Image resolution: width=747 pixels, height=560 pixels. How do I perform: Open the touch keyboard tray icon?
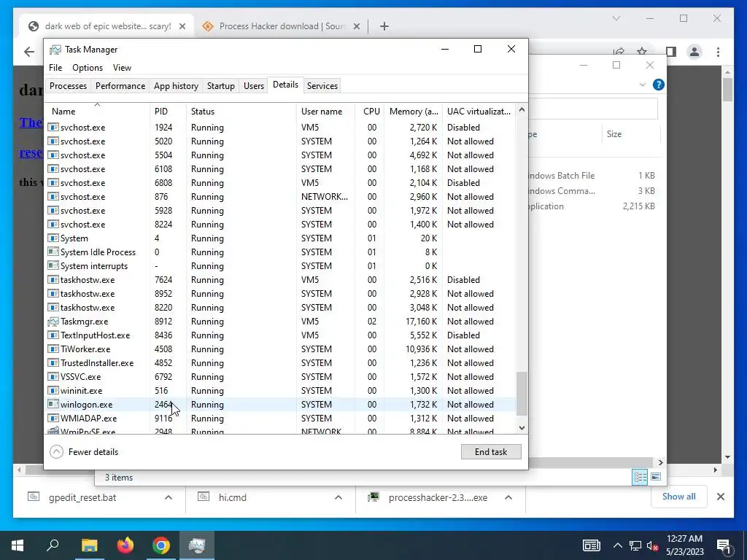pos(591,545)
